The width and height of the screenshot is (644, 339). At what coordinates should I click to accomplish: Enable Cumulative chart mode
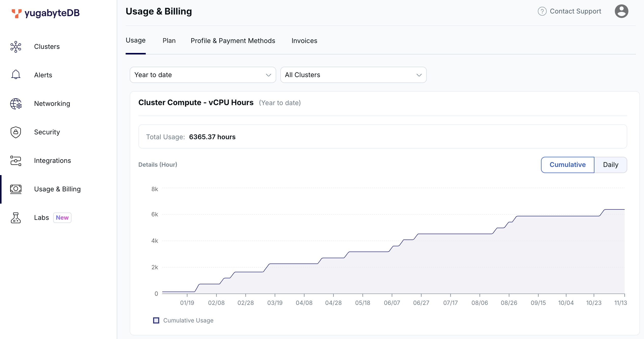[567, 165]
